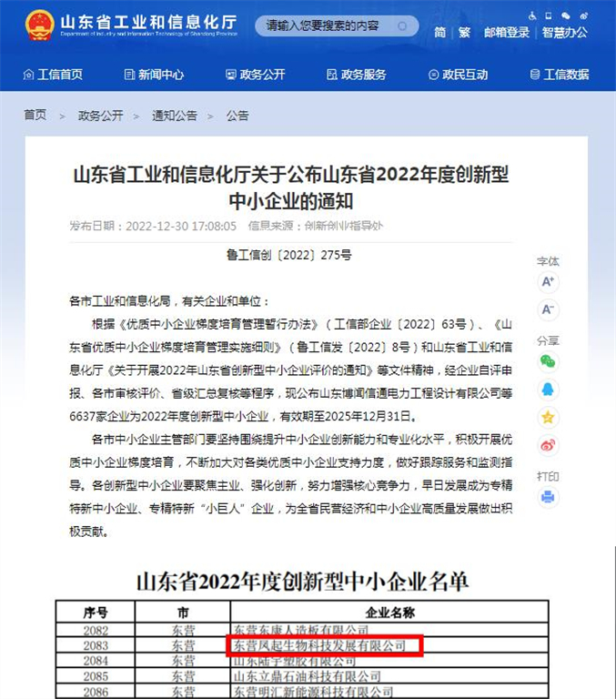Click heading 山东省2022年度创新型中小企业名单
616x699 pixels.
pyautogui.click(x=302, y=582)
